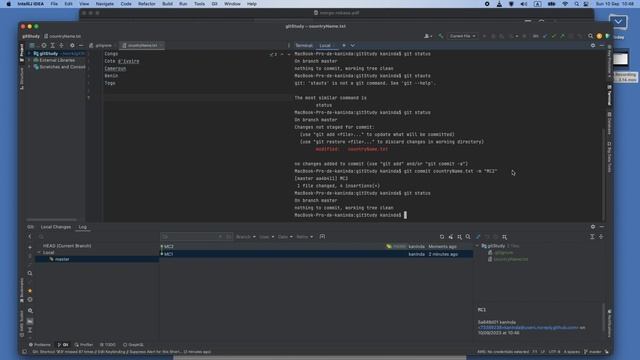Click the UTF-8 encoding widget
This screenshot has height=360, width=640.
coord(554,352)
